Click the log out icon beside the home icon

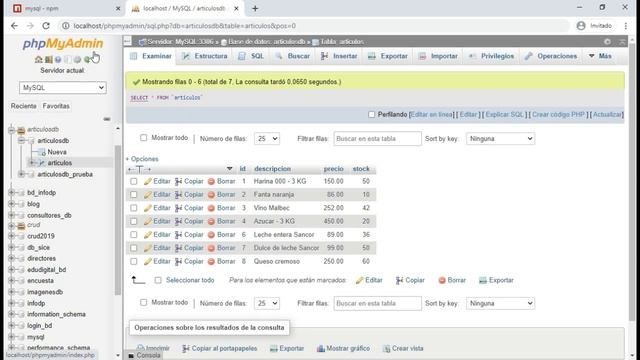(49, 60)
